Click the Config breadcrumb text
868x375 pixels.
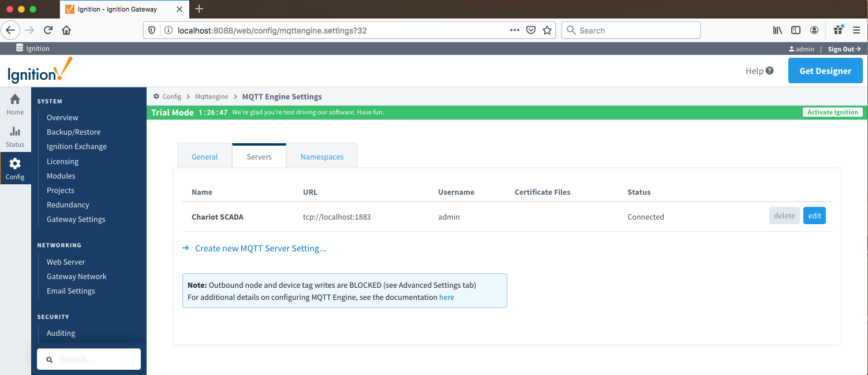172,96
